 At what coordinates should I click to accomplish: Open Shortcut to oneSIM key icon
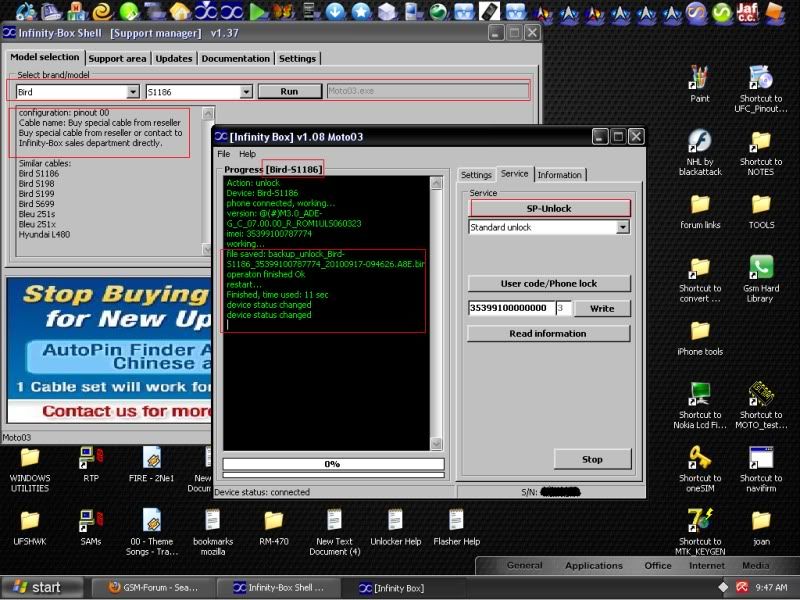pos(699,468)
